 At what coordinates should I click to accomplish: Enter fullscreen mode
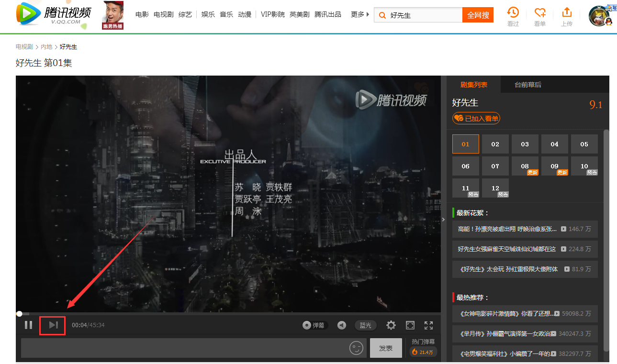[x=428, y=325]
